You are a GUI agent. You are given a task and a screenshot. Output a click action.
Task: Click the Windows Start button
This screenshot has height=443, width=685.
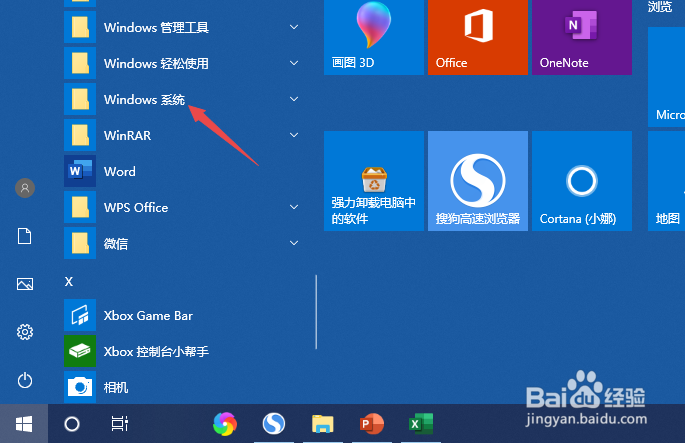tap(24, 424)
